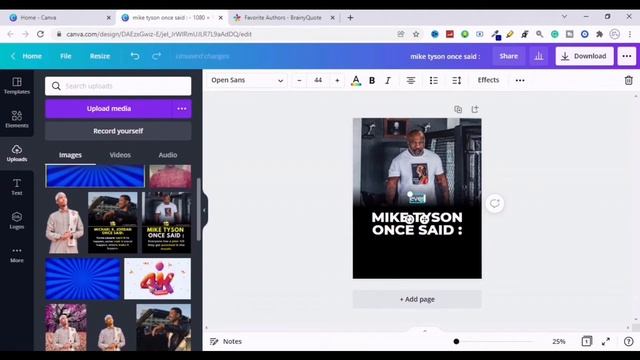Viewport: 640px width, 360px height.
Task: Duplicate the page icon above canvas
Action: (458, 109)
